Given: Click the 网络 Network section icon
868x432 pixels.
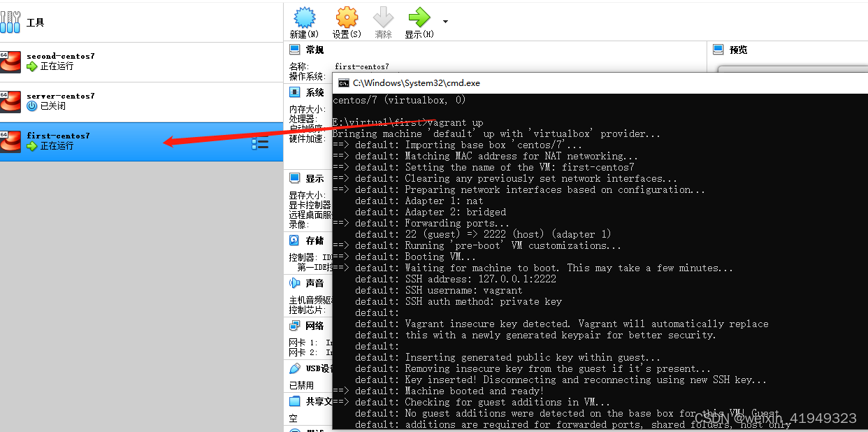Looking at the screenshot, I should click(x=294, y=325).
